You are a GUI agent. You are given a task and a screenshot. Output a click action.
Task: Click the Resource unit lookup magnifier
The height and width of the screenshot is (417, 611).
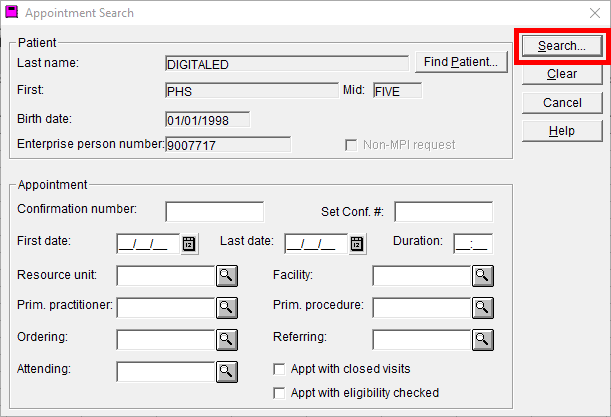227,276
